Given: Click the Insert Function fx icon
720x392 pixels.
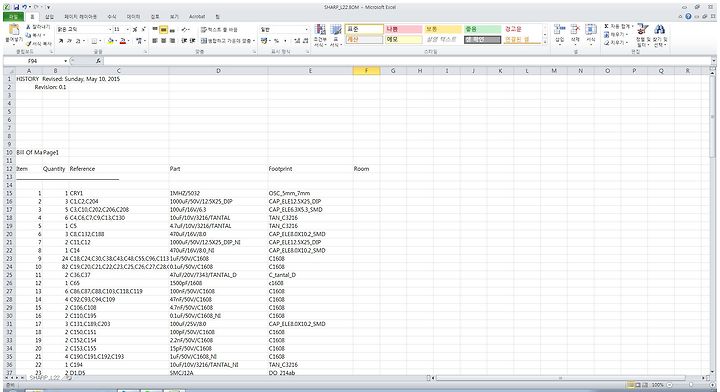Looking at the screenshot, I should pos(98,61).
